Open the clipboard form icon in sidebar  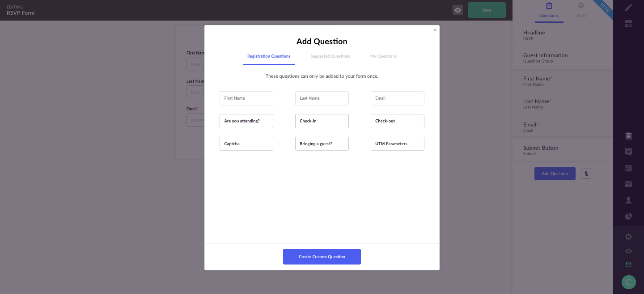(x=628, y=136)
